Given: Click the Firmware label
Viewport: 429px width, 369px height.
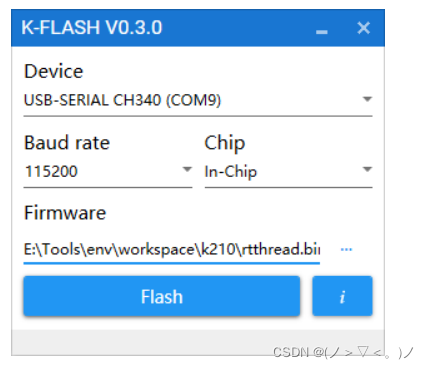Looking at the screenshot, I should pyautogui.click(x=65, y=213).
